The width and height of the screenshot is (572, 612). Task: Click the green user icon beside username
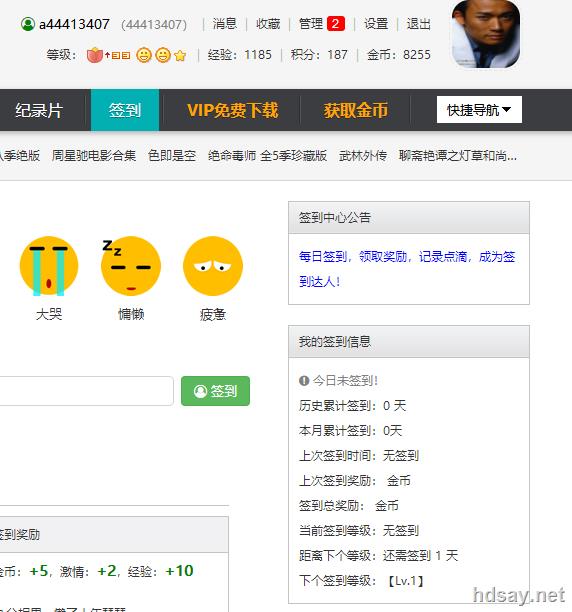28,24
